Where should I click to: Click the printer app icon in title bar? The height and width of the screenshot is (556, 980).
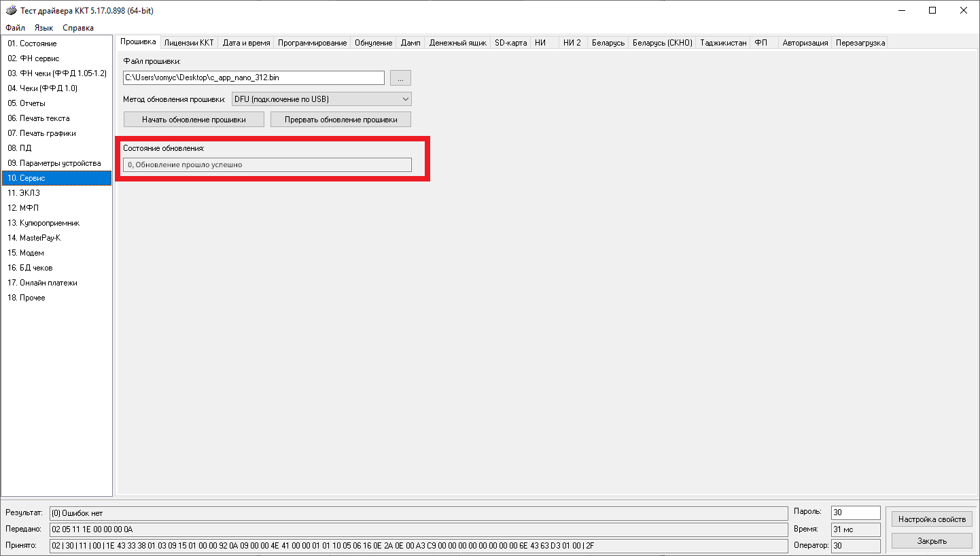tap(11, 11)
